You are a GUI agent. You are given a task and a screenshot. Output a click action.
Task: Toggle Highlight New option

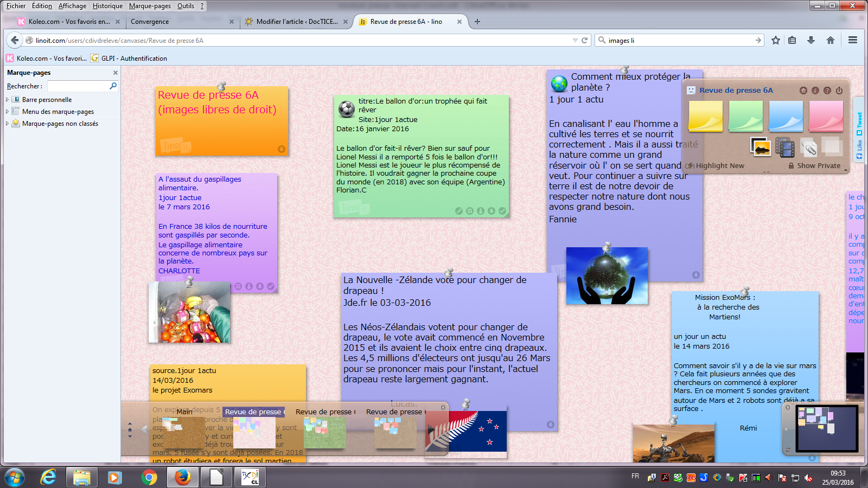click(x=715, y=166)
